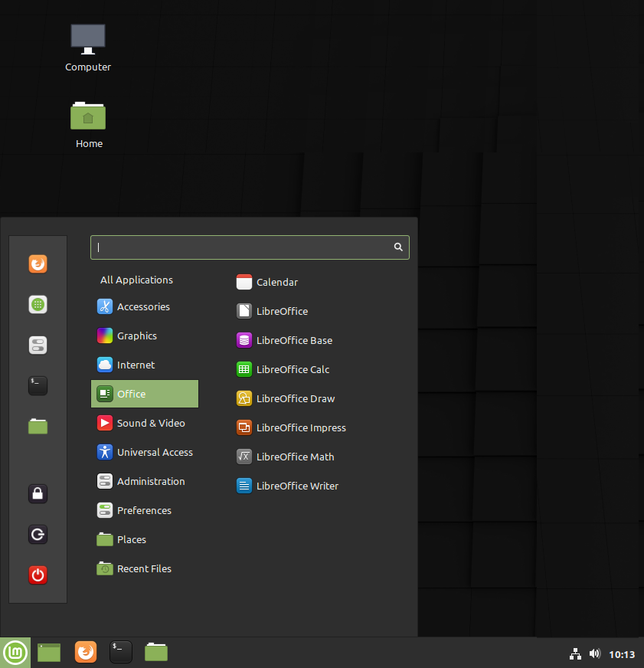Click the Lock Screen icon
The width and height of the screenshot is (644, 668).
tap(38, 494)
